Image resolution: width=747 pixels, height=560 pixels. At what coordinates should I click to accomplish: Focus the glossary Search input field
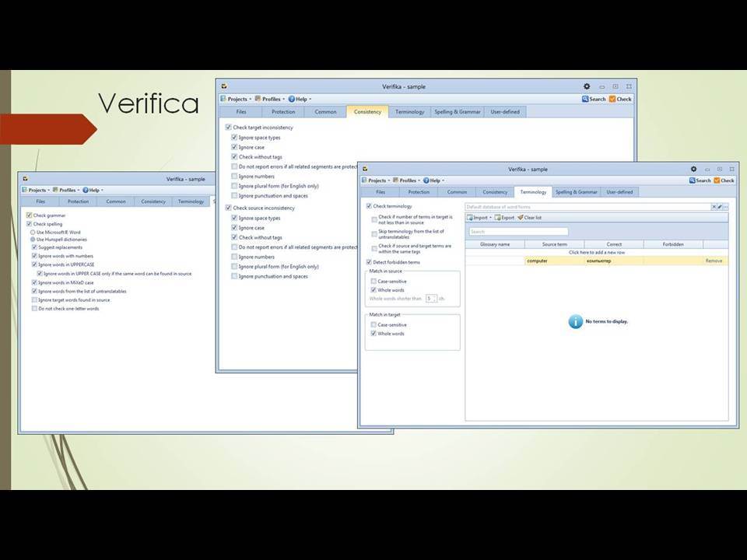tap(518, 232)
